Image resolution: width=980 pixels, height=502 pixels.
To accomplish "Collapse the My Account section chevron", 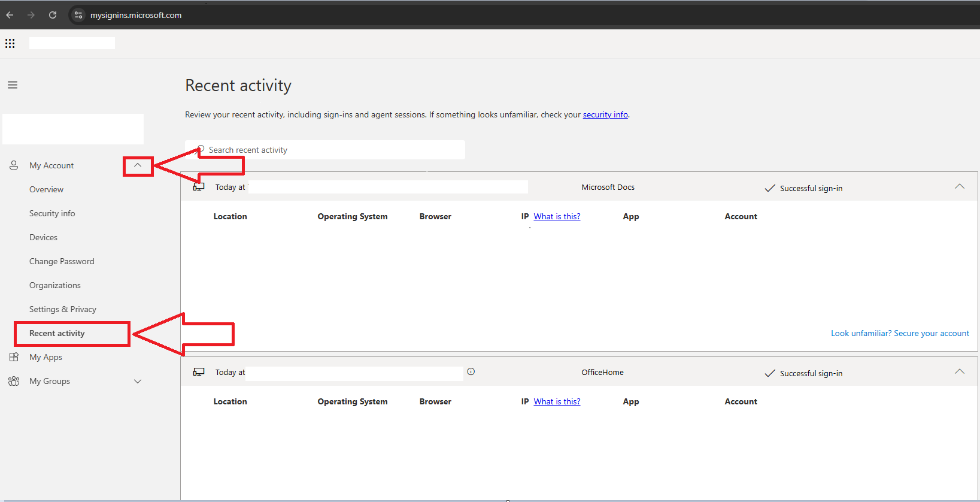I will (138, 165).
